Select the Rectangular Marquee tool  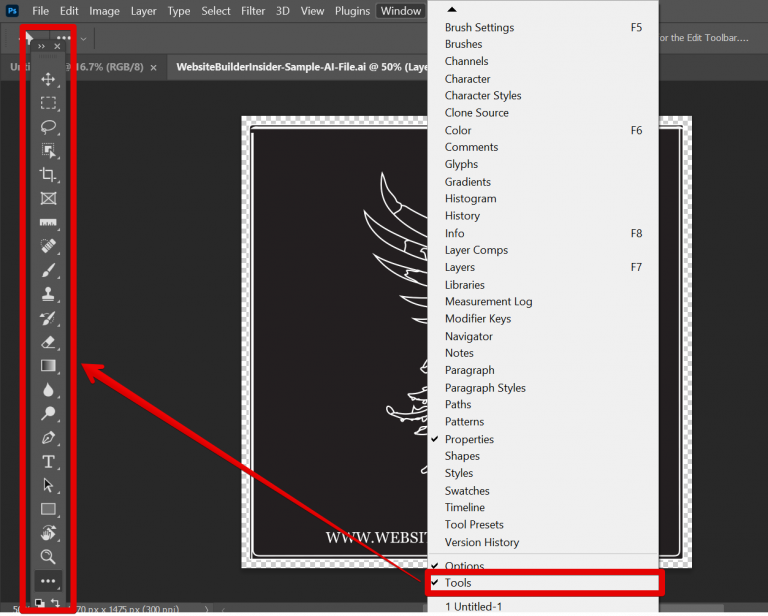tap(48, 103)
